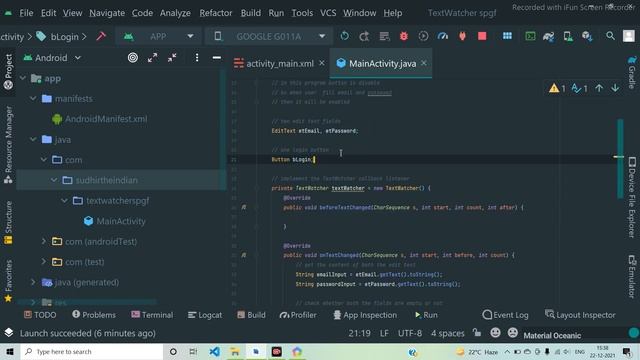Viewport: 640px width, 360px height.
Task: Toggle the Emulator side panel
Action: tap(632, 276)
